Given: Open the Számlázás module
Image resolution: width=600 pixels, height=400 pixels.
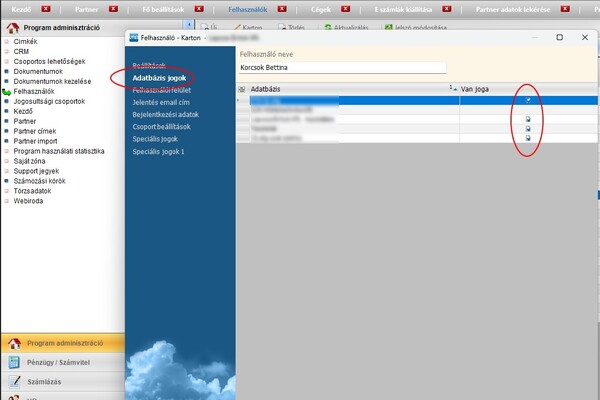Looking at the screenshot, I should click(x=63, y=381).
